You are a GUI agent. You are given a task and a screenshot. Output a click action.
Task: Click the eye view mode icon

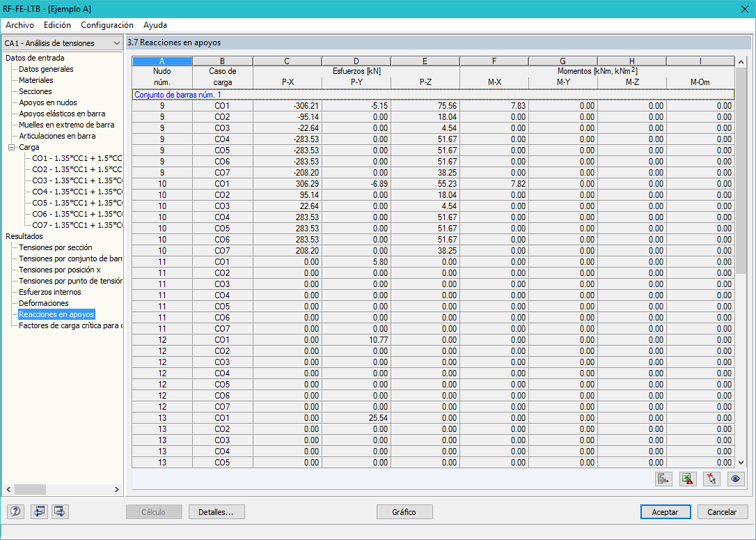coord(736,479)
